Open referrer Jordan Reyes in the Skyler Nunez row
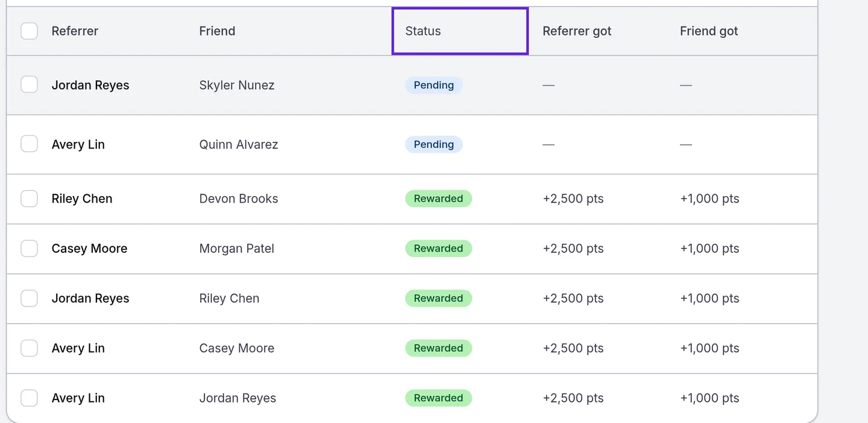This screenshot has height=423, width=868. 90,85
